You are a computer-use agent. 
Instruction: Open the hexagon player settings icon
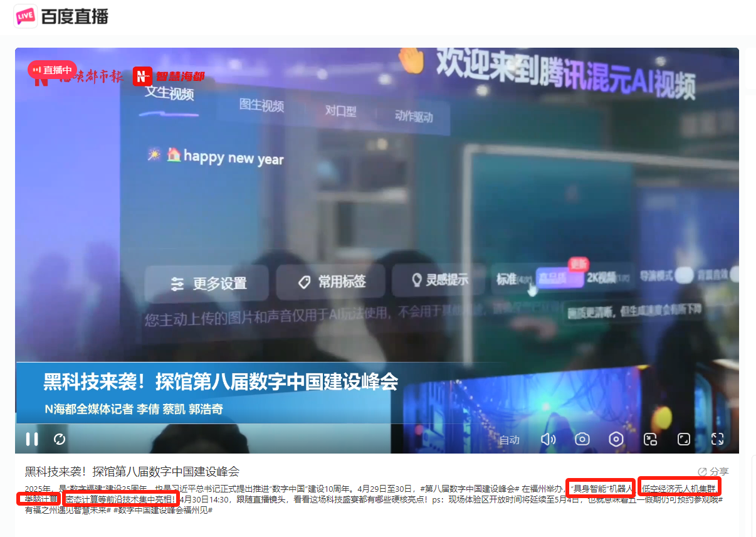[x=616, y=439]
